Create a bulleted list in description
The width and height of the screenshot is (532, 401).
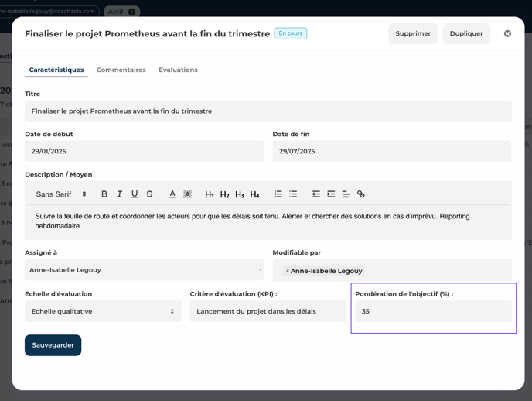(293, 194)
